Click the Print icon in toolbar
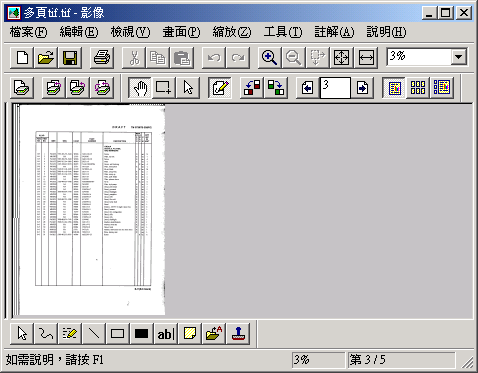 pos(102,58)
